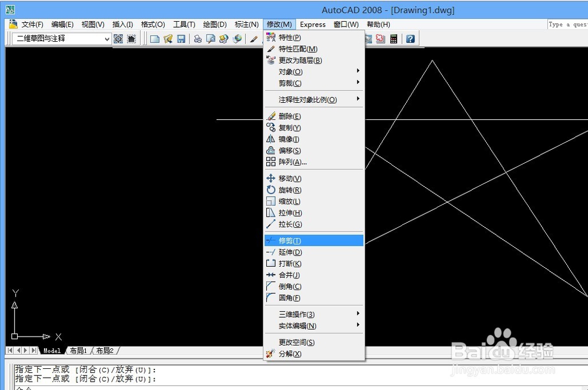Choose 偏移(S) offset command
Image resolution: width=588 pixels, height=390 pixels.
(314, 150)
